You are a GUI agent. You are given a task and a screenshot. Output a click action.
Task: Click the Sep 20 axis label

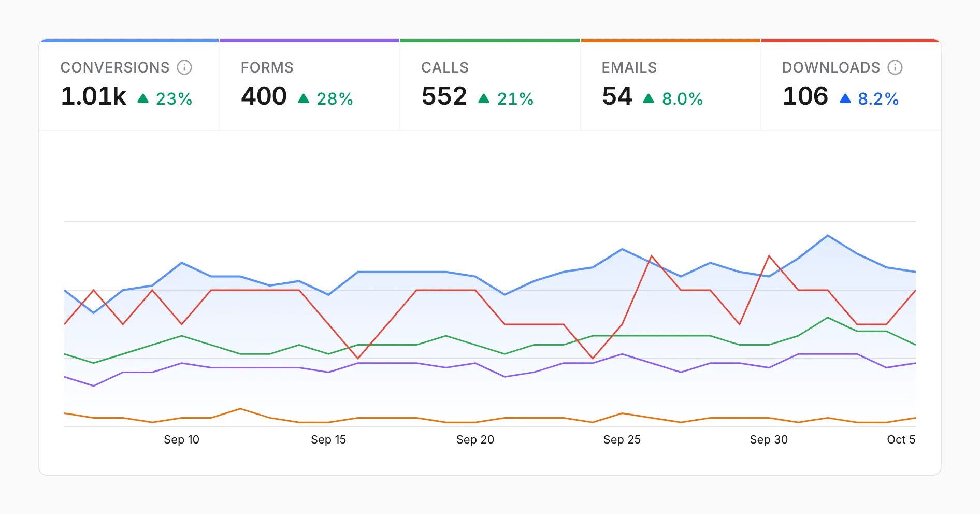point(475,440)
